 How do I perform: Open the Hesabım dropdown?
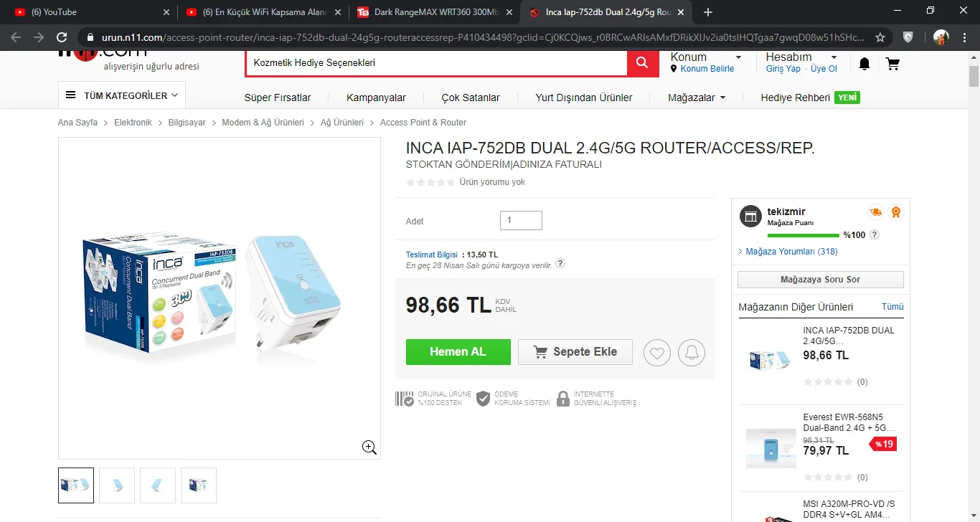tap(801, 57)
